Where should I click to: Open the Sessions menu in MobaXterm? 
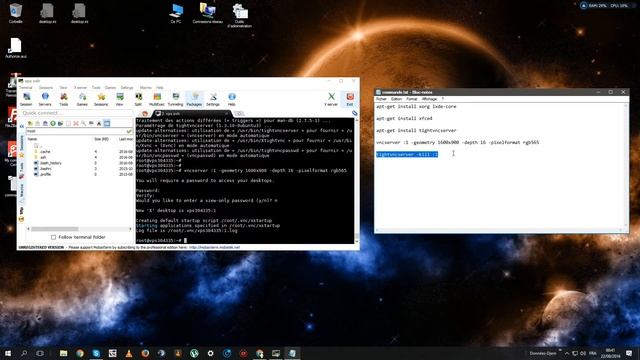pyautogui.click(x=46, y=87)
